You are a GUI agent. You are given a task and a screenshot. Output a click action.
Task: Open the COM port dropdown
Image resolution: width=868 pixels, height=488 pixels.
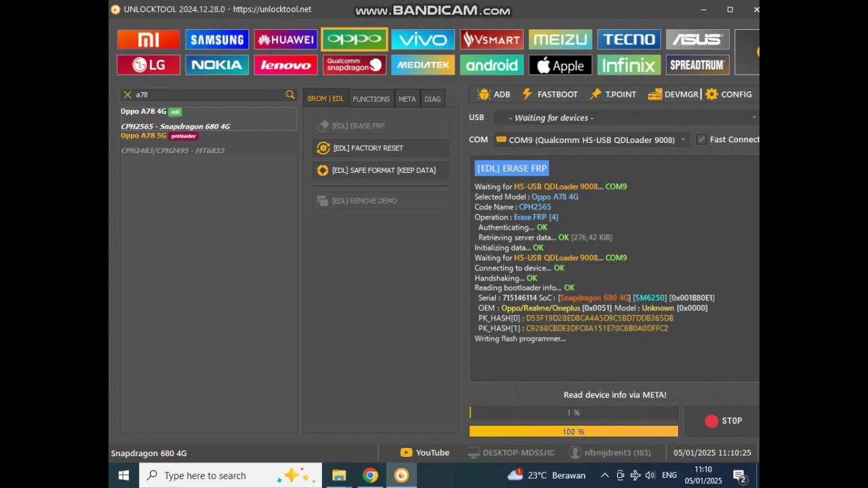[591, 140]
